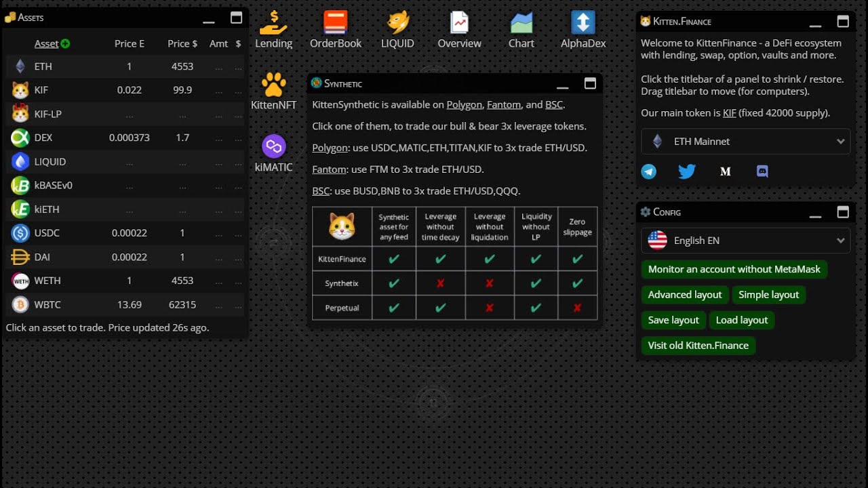Open the Medium social link
Screen dimensions: 868x488
click(726, 171)
